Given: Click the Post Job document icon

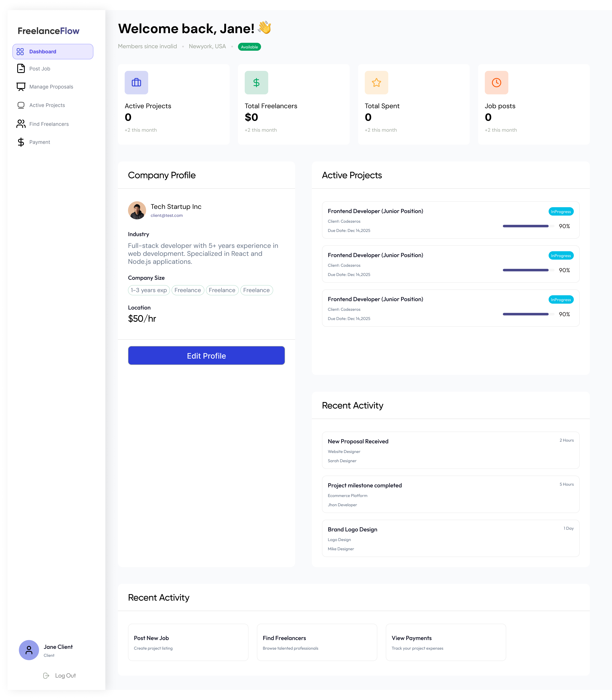Looking at the screenshot, I should coord(21,69).
